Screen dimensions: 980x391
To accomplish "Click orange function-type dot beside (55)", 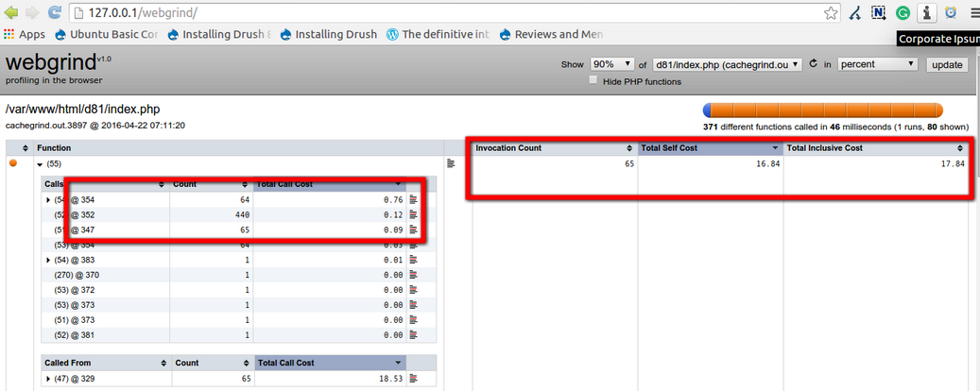I will coord(13,163).
